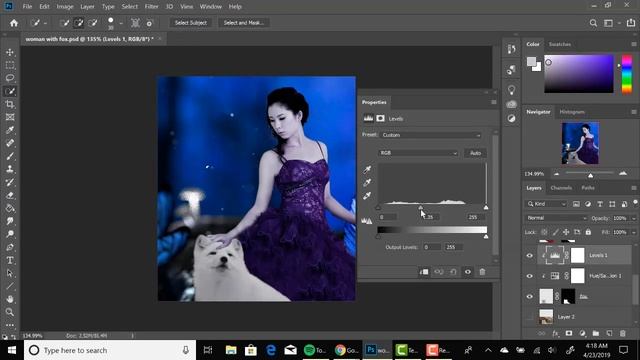Open the Fill slider dropdown arrow
This screenshot has height=360, width=640.
(x=634, y=232)
